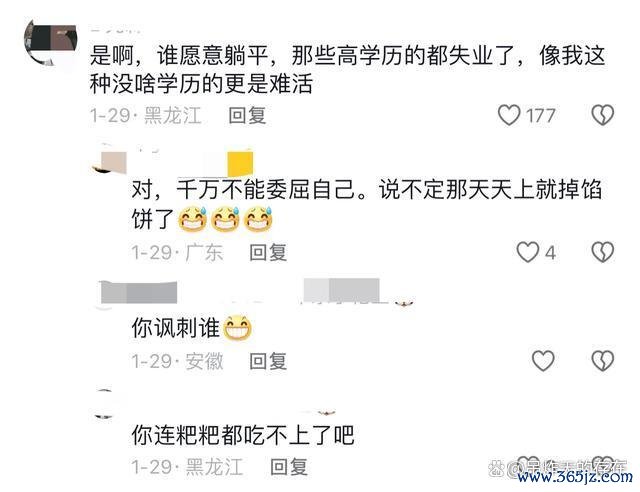Open avatar of the 广东 replier

[x=109, y=162]
